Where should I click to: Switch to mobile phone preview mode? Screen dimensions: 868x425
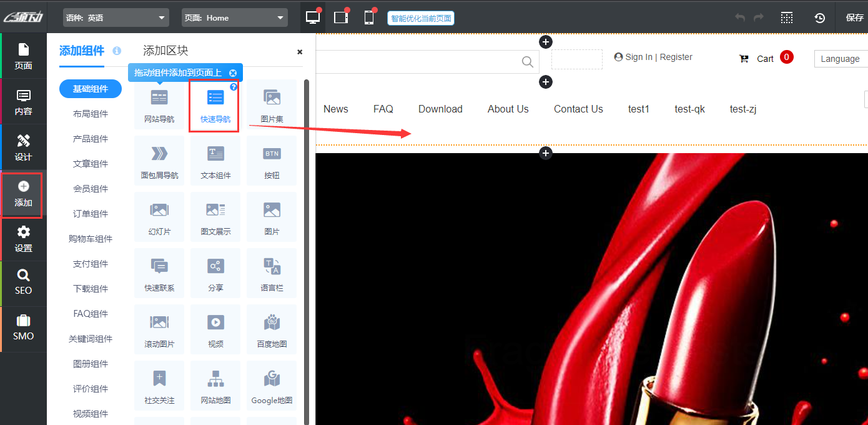369,17
